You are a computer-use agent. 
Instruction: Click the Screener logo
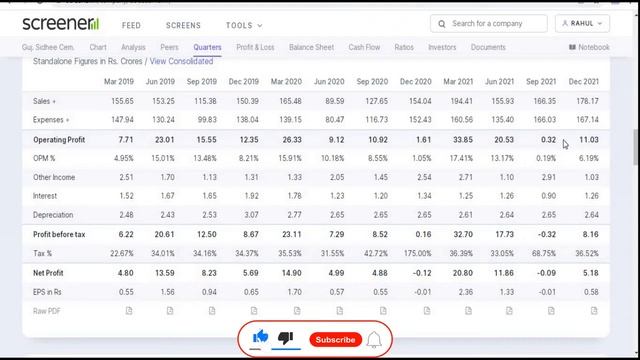60,24
